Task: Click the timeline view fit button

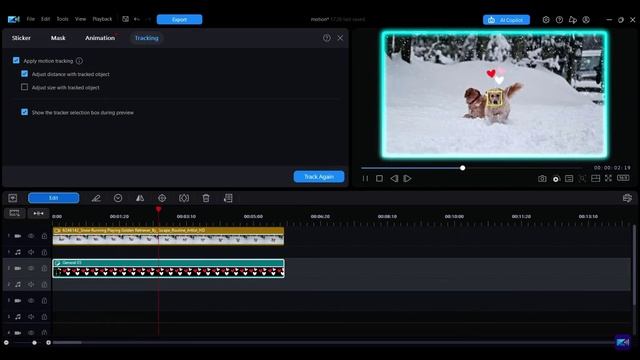Action: [x=14, y=213]
